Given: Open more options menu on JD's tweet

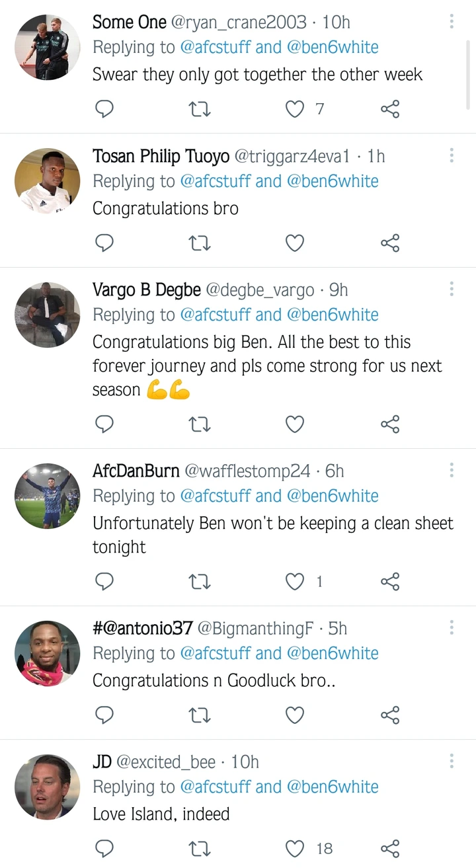Looking at the screenshot, I should pyautogui.click(x=452, y=761).
